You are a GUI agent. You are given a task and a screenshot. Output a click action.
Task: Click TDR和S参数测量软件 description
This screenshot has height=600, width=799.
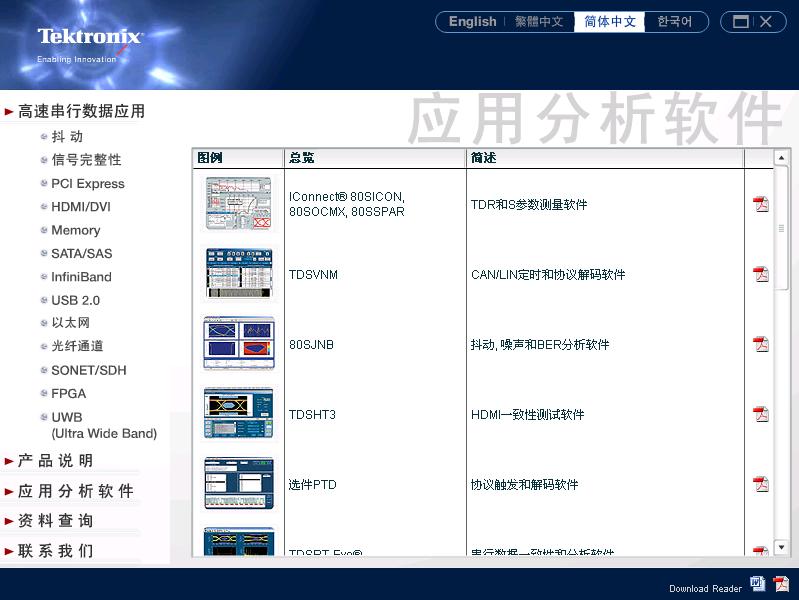529,204
